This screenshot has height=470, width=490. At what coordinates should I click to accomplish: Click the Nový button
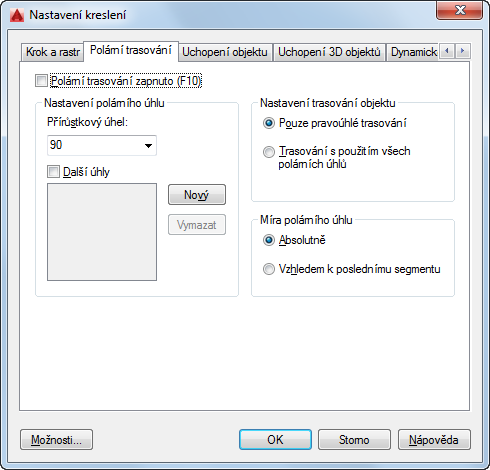point(197,195)
